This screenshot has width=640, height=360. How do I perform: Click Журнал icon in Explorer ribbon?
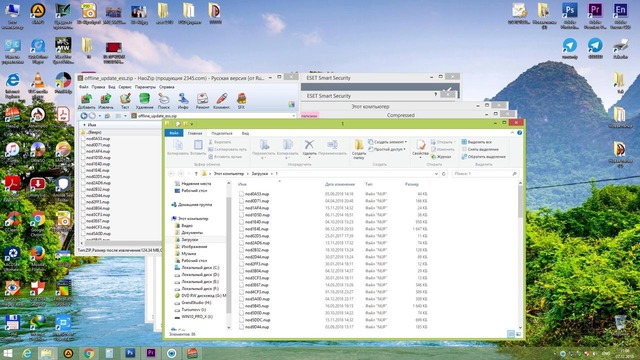click(x=441, y=157)
